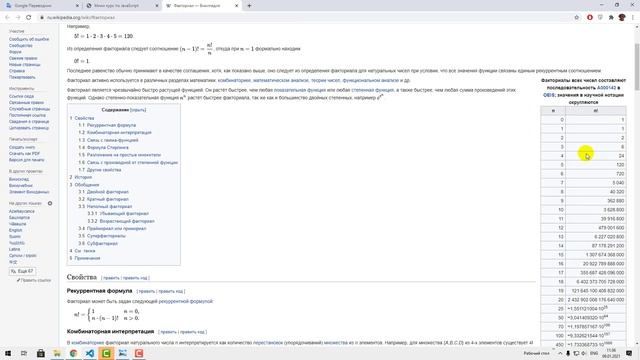Open Сообщить об ошибке sidebar link
This screenshot has width=640, height=360.
point(29,39)
